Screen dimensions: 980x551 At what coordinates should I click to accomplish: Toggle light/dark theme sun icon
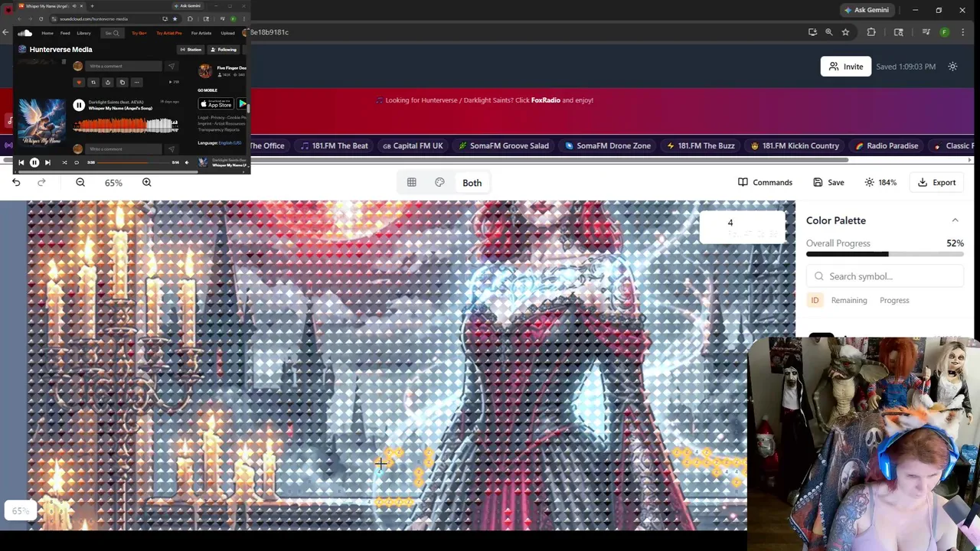(x=952, y=67)
